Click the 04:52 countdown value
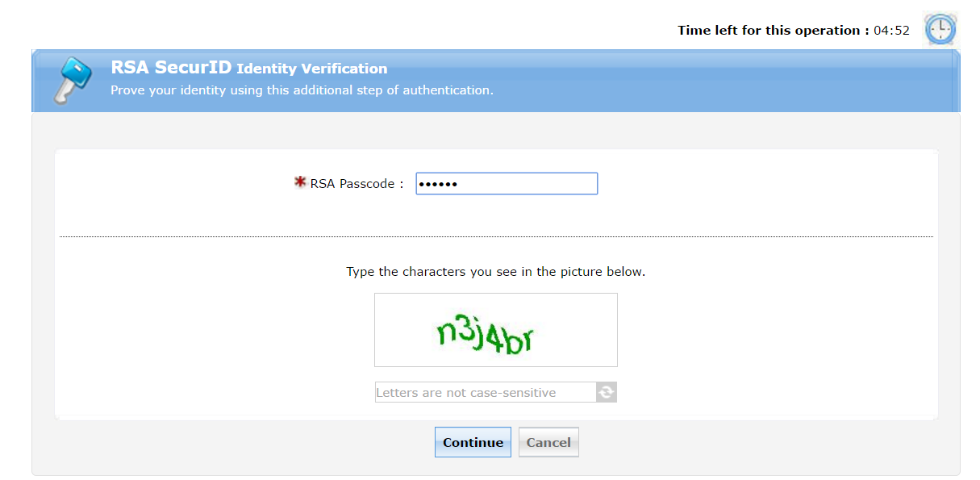 [891, 31]
